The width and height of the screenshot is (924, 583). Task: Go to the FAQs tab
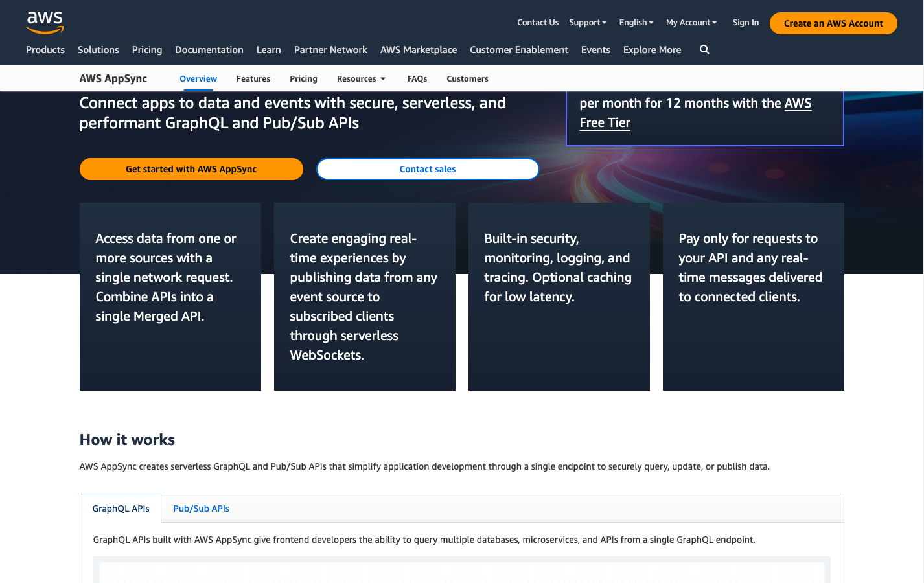(x=417, y=79)
